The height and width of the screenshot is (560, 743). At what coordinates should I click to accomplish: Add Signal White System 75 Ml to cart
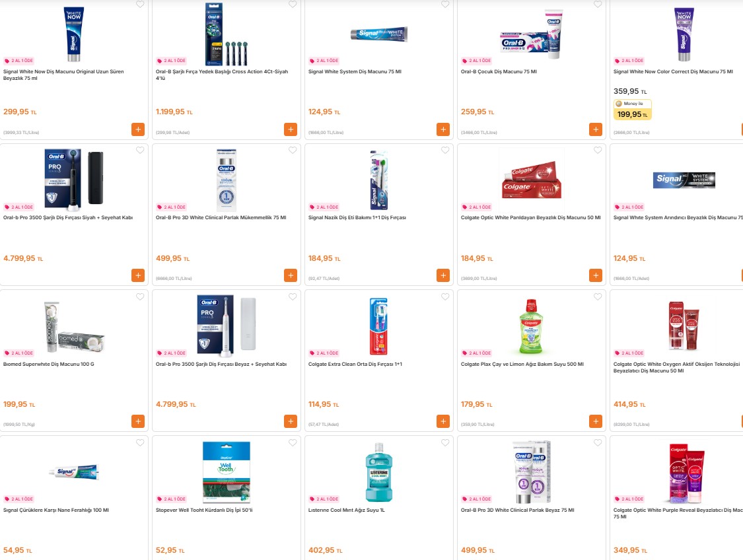coord(443,129)
